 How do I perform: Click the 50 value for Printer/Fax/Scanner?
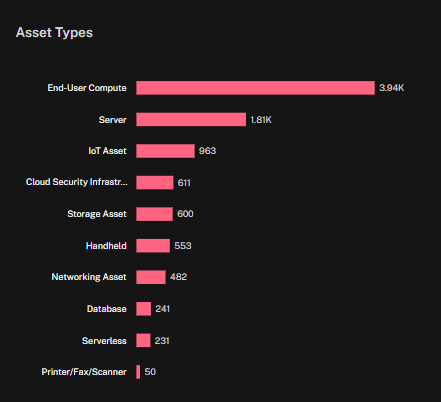coord(150,372)
